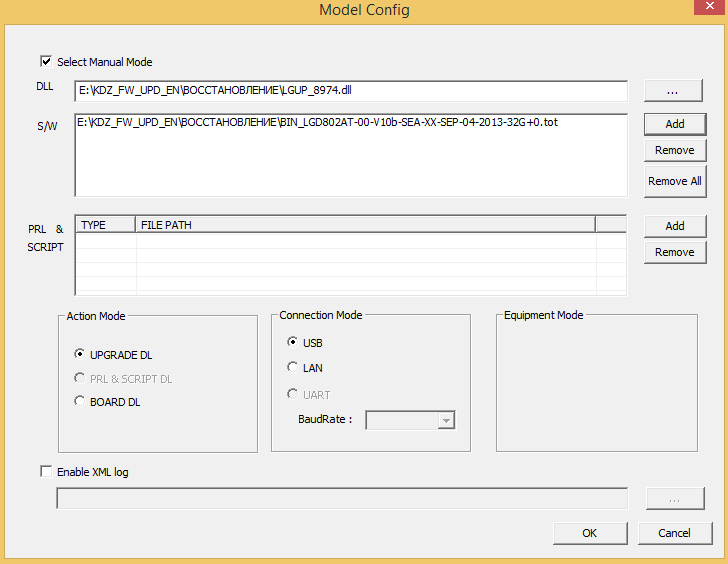Select USB connection mode
Screen dimensions: 728x564
coord(293,343)
